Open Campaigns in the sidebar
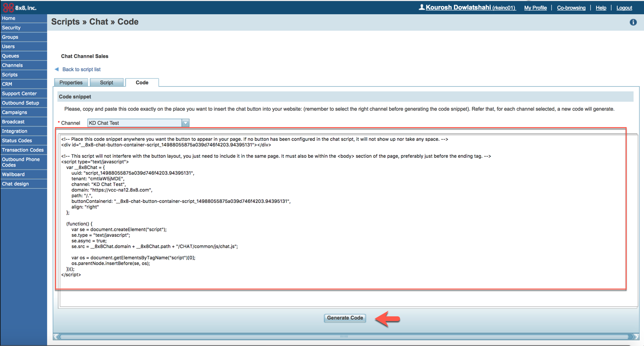 24,113
